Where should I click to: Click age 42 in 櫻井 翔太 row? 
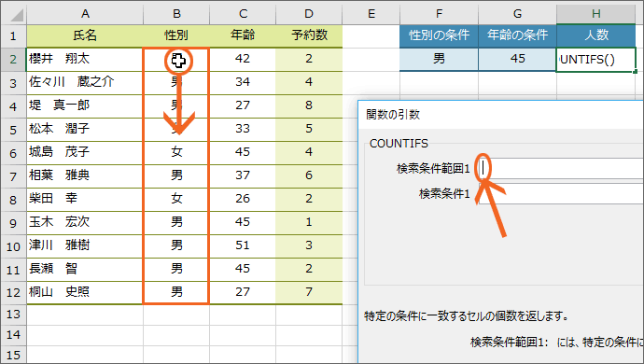(x=243, y=59)
